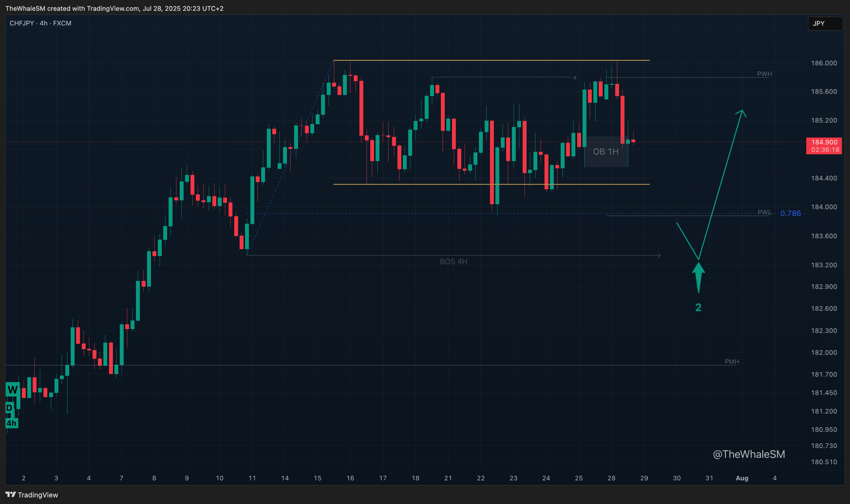Click the 185.600 price axis value
850x504 pixels.
[824, 91]
